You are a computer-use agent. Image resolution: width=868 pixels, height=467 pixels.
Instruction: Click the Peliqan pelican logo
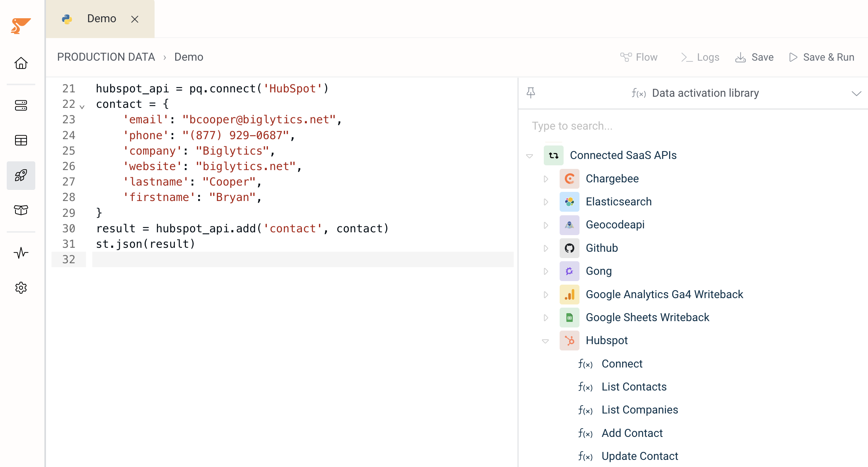tap(21, 26)
